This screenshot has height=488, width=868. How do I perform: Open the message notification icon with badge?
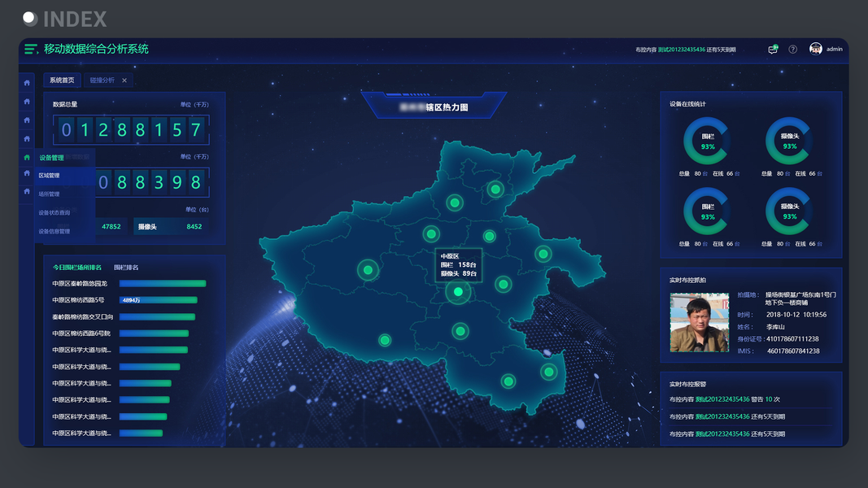pyautogui.click(x=773, y=50)
